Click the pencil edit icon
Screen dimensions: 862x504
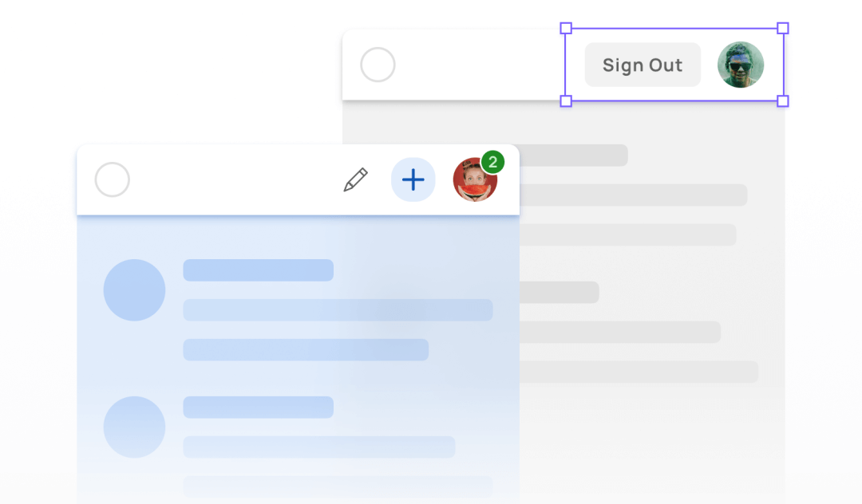[x=356, y=179]
